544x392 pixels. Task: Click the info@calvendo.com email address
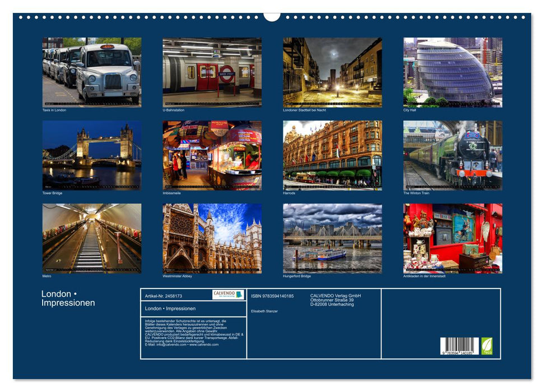[171, 344]
